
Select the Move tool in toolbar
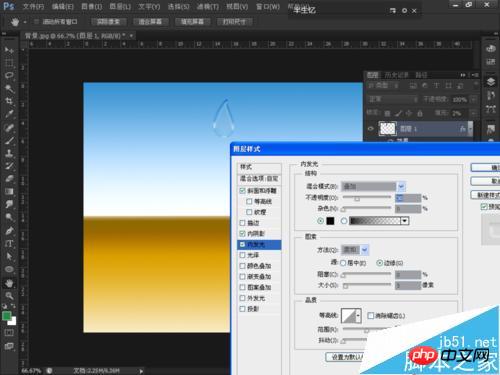click(9, 50)
